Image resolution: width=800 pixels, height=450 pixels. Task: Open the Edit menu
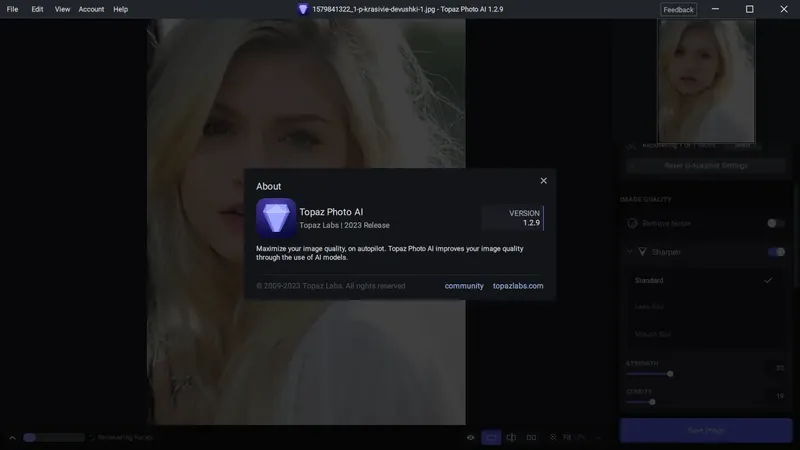pos(37,9)
